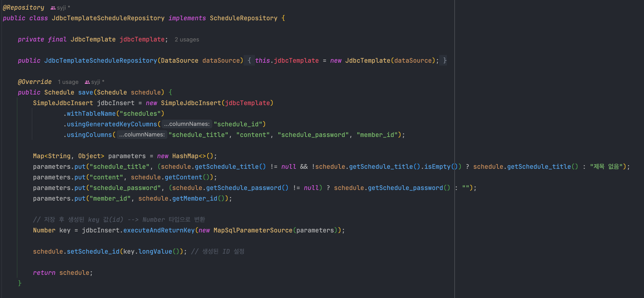644x298 pixels.
Task: Click the columnNames hint in usingGeneratedKeyColumns
Action: (x=187, y=124)
